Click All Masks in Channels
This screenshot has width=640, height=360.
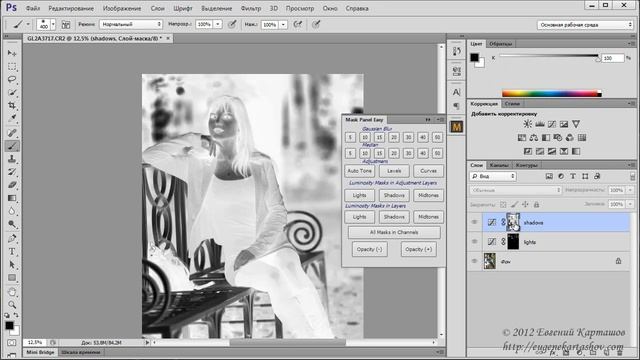click(x=394, y=232)
